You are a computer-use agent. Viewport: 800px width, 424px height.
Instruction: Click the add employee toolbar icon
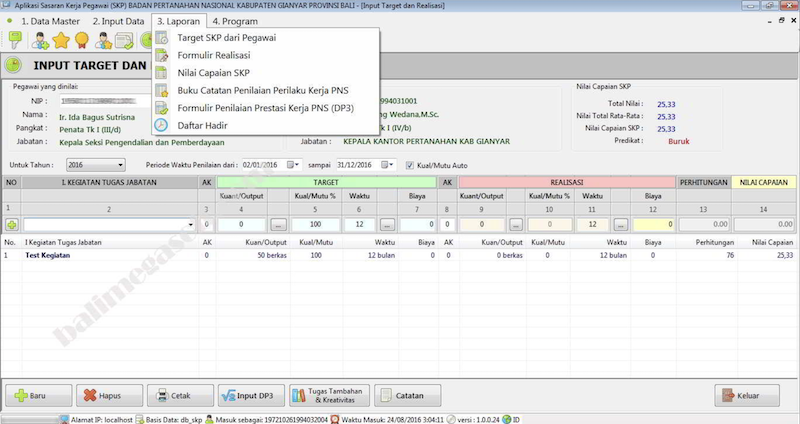(x=39, y=41)
